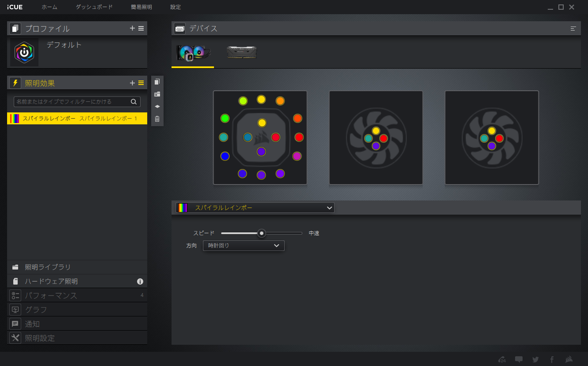588x366 pixels.
Task: Click the lighting library folder icon
Action: (15, 267)
